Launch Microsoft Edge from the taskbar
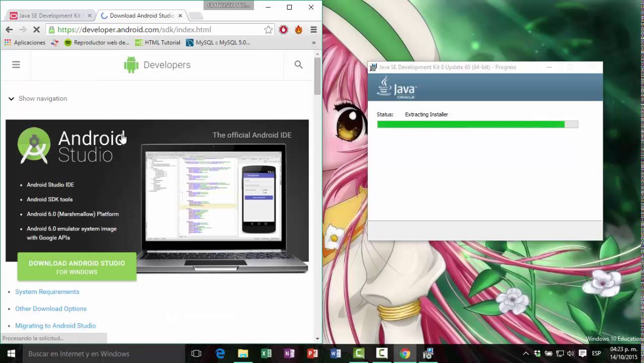The height and width of the screenshot is (363, 644). point(220,353)
